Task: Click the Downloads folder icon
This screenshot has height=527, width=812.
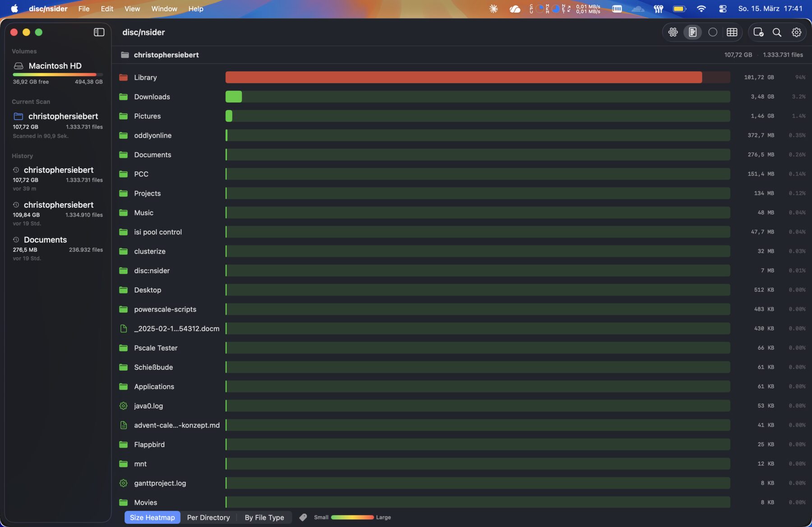Action: pos(123,97)
